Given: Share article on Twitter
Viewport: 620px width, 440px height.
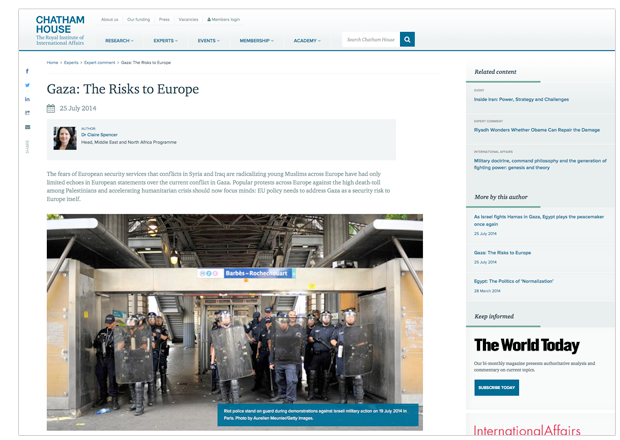Looking at the screenshot, I should pos(27,85).
